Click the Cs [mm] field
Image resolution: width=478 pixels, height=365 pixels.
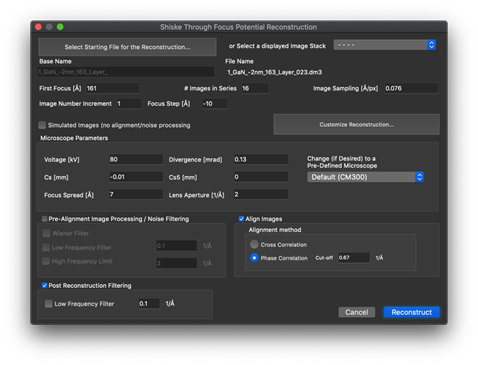coord(136,177)
